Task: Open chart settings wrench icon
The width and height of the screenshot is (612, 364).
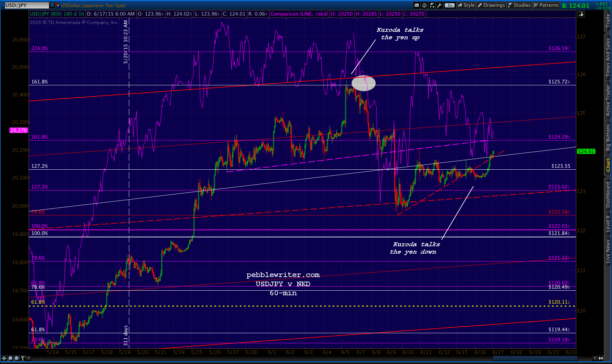Action: pyautogui.click(x=439, y=5)
